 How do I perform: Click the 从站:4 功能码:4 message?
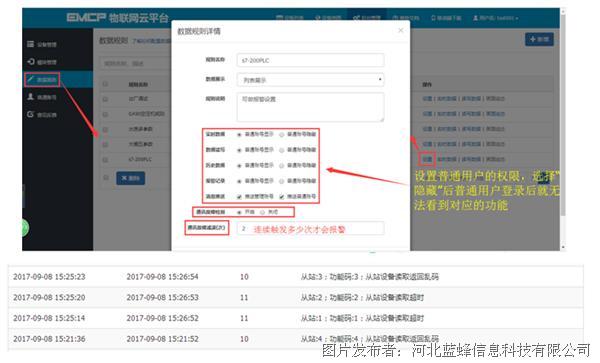[x=370, y=339]
